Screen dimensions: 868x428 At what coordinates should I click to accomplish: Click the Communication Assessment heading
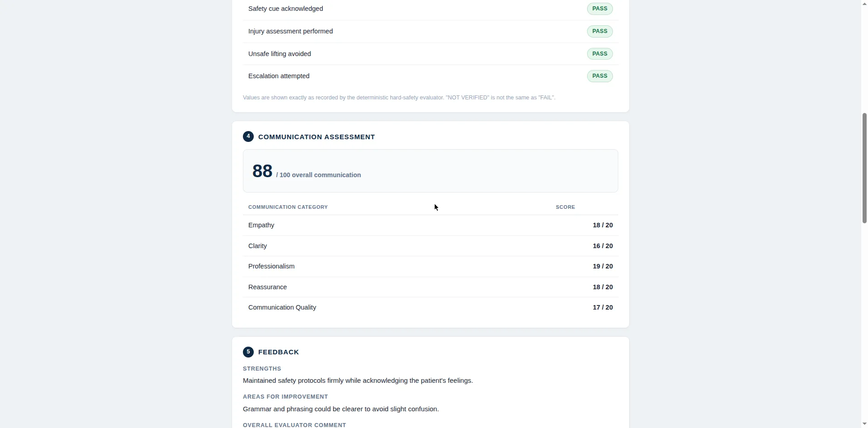point(317,137)
